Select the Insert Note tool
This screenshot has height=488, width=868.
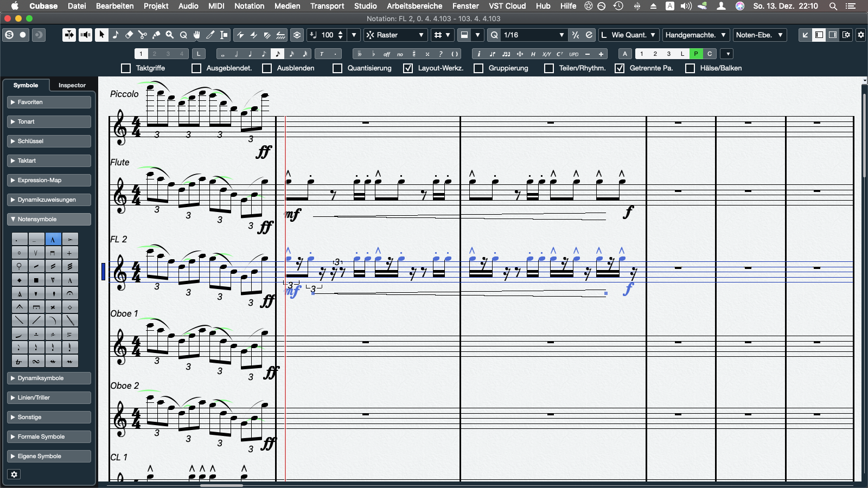116,35
